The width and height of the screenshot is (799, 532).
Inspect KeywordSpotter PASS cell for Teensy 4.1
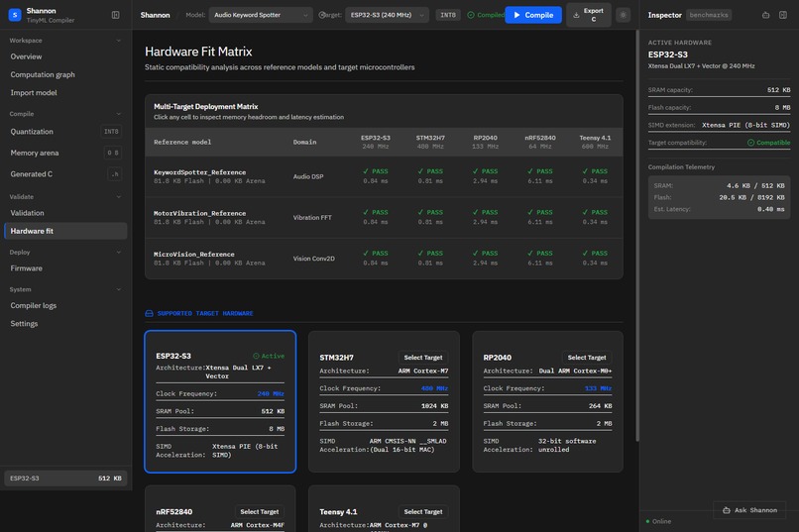tap(595, 176)
